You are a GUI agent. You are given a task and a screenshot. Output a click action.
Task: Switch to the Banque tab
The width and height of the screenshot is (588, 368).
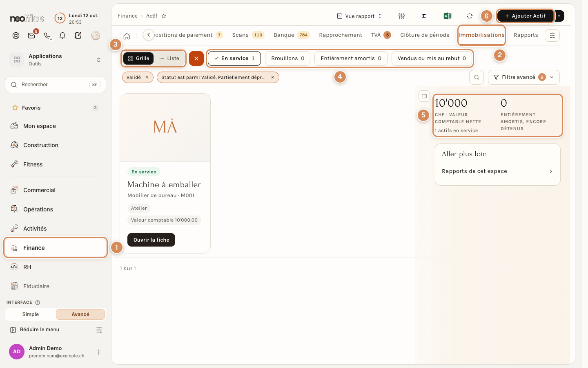(292, 35)
